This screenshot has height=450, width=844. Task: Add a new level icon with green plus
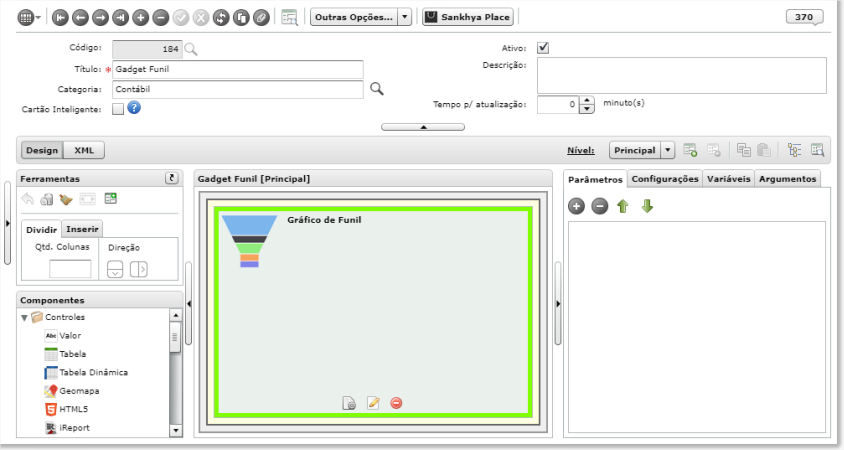tap(690, 150)
